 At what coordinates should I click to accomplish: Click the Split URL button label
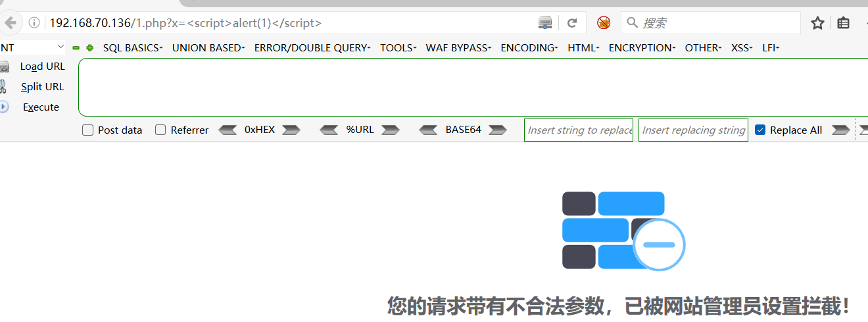pyautogui.click(x=43, y=87)
